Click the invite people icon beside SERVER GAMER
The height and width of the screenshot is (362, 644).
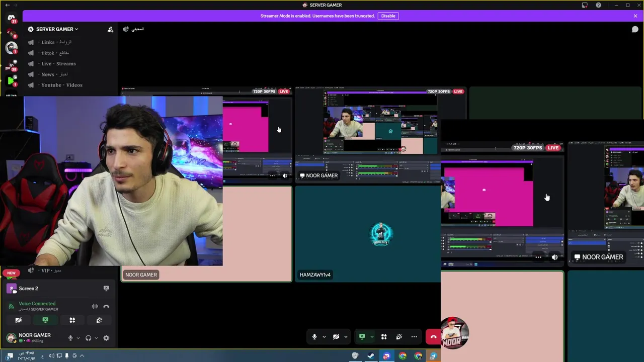110,29
